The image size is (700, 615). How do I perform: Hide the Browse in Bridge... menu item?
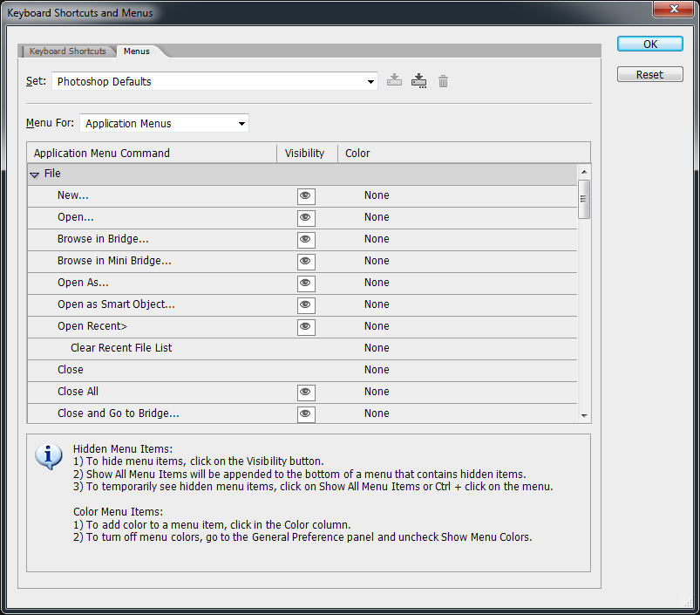pyautogui.click(x=306, y=240)
